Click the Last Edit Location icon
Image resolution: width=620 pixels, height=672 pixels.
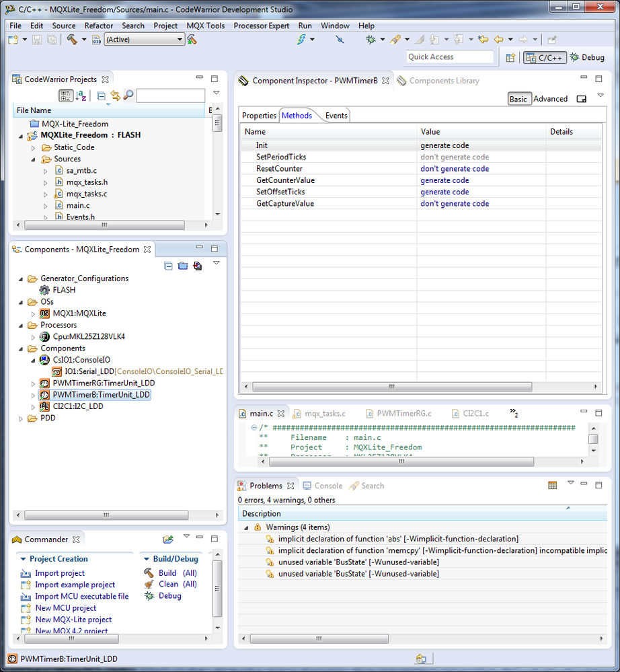pos(483,40)
